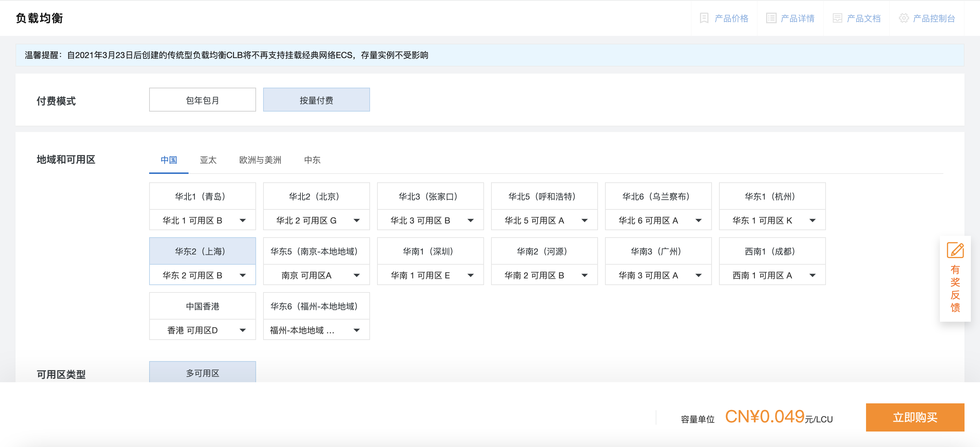This screenshot has width=980, height=447.
Task: Select 多可用区 zone type
Action: pos(202,372)
